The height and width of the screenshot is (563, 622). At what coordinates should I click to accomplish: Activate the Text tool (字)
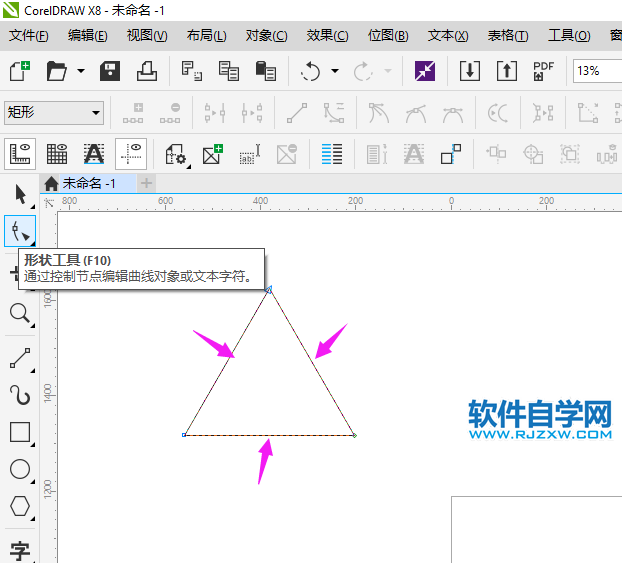19,549
